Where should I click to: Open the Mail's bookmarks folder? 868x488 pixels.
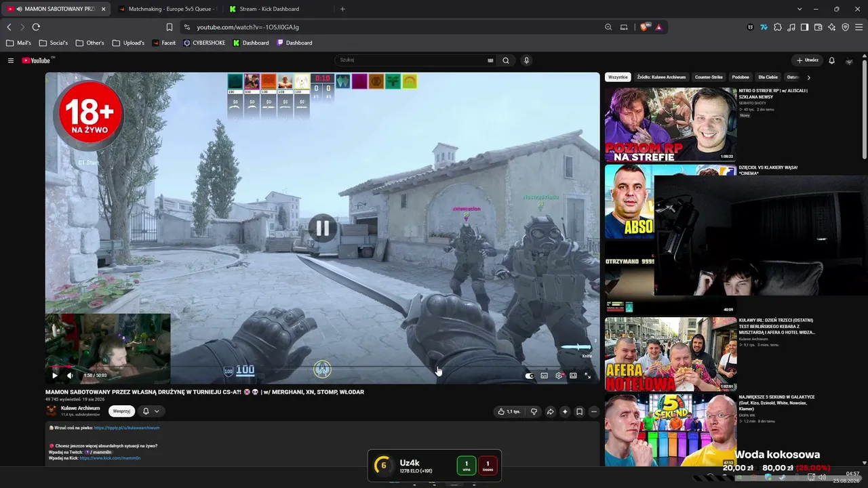pyautogui.click(x=19, y=43)
